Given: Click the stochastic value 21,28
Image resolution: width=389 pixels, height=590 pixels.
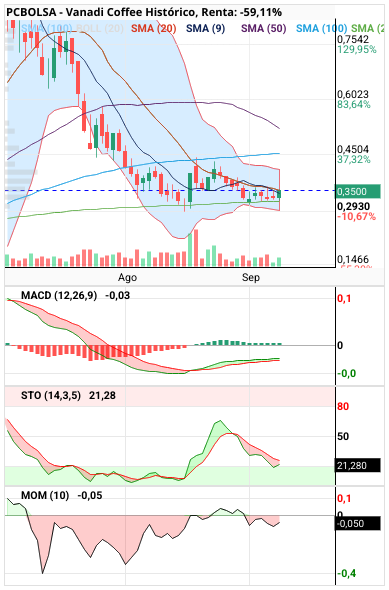Looking at the screenshot, I should 102,396.
